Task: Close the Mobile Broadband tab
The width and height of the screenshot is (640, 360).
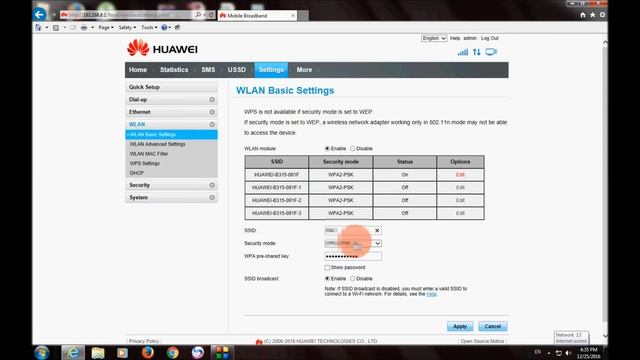Action: click(x=293, y=16)
